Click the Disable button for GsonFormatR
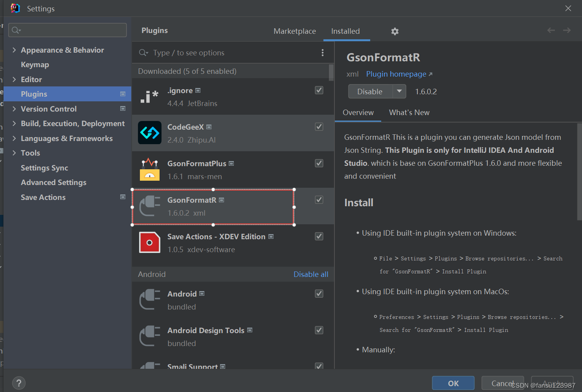This screenshot has width=582, height=392. [x=370, y=92]
